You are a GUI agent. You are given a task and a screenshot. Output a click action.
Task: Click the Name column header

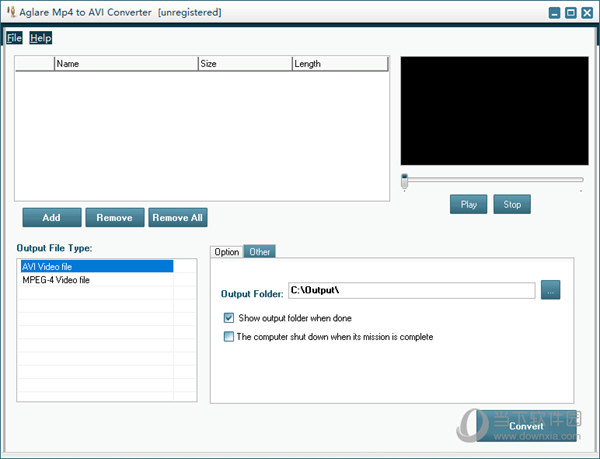(x=126, y=63)
